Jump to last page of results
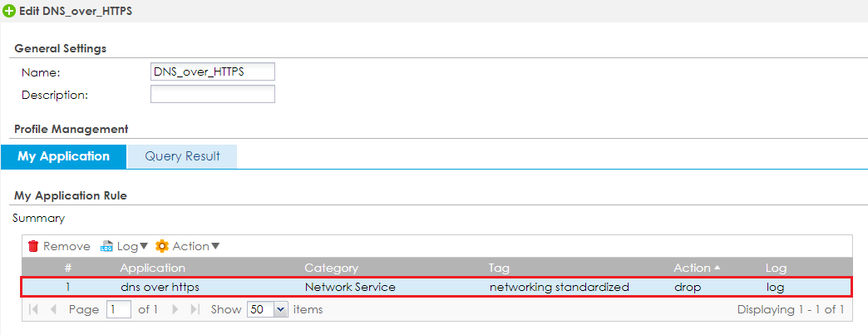 (195, 309)
